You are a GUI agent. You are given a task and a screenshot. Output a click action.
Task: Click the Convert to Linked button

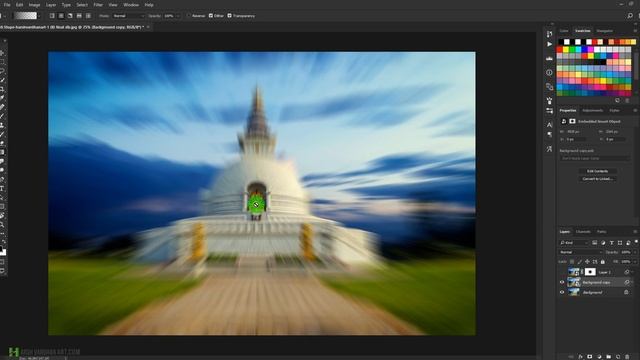point(598,179)
